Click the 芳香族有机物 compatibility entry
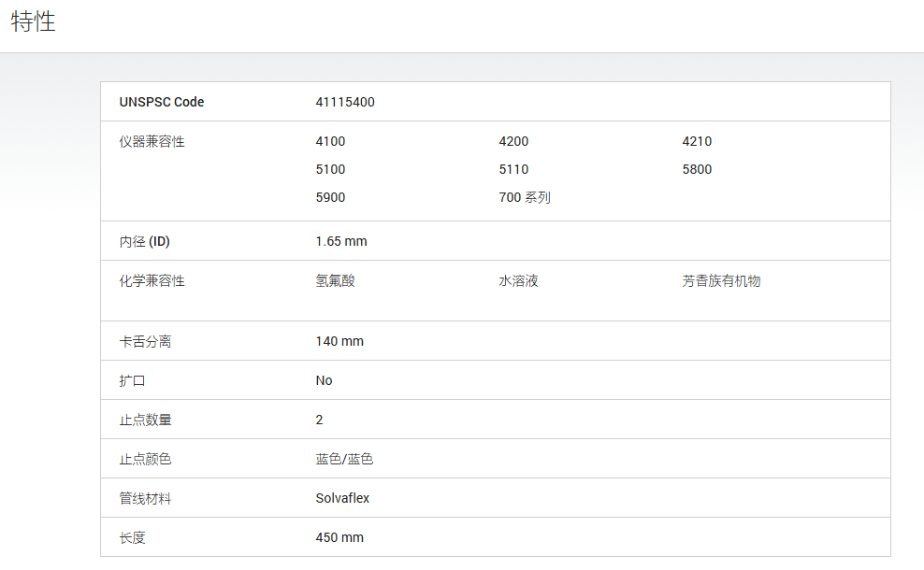The image size is (924, 570). pos(721,281)
